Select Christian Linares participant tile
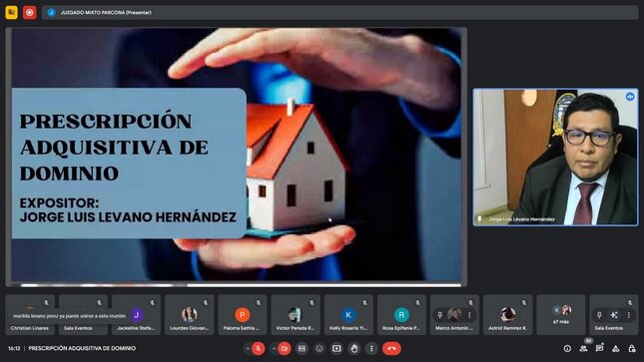 30,315
